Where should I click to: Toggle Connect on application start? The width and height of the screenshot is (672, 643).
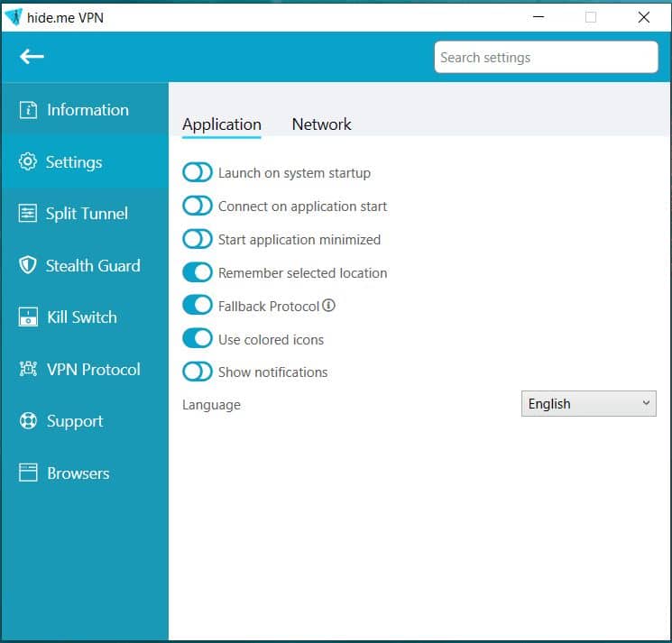click(x=198, y=206)
